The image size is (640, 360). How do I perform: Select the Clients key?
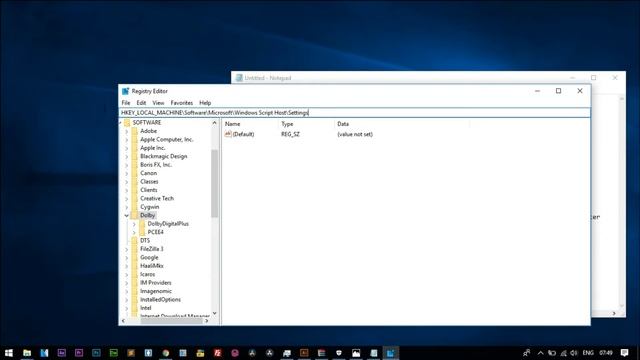pyautogui.click(x=149, y=190)
